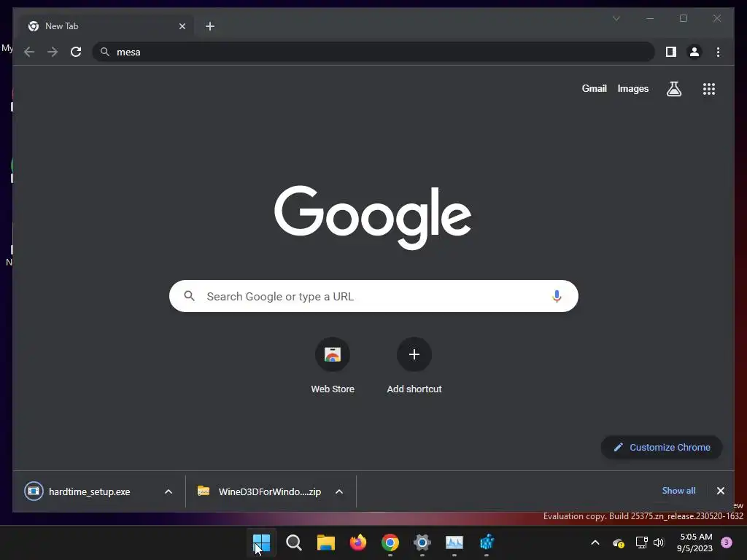This screenshot has height=560, width=747.
Task: Open Search Labs flask icon
Action: click(673, 88)
